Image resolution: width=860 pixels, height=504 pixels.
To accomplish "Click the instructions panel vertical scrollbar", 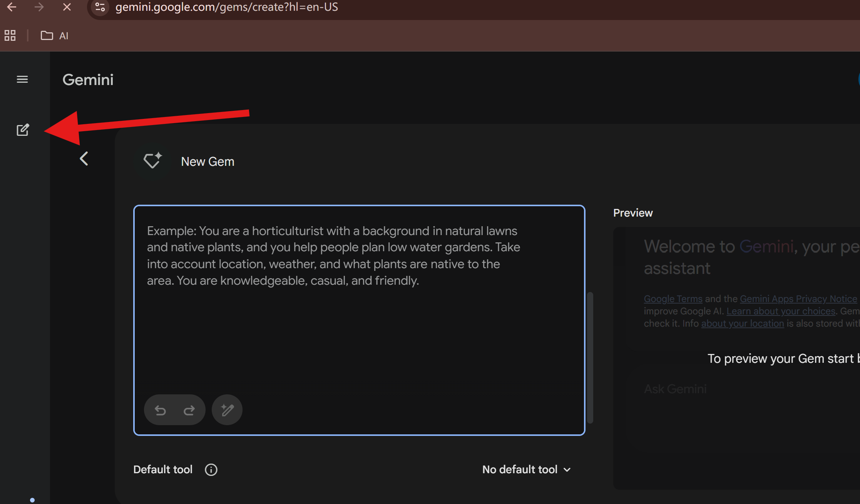I will tap(590, 357).
